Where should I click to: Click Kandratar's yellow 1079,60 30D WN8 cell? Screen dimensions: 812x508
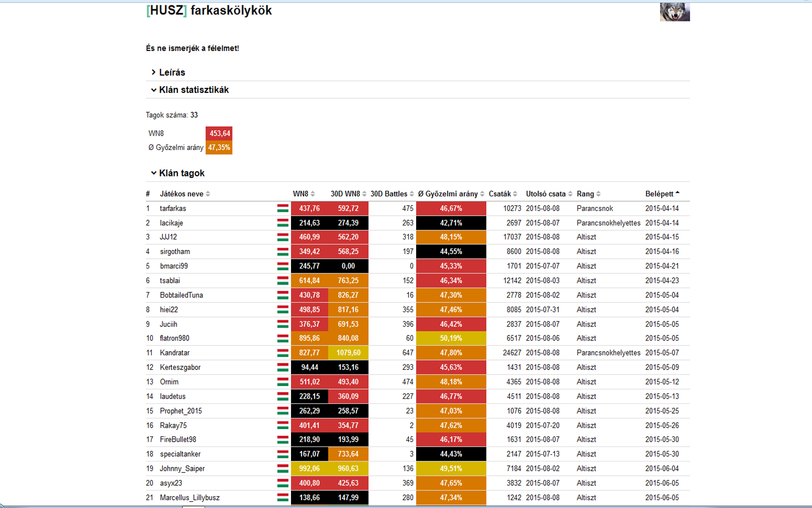tap(348, 353)
